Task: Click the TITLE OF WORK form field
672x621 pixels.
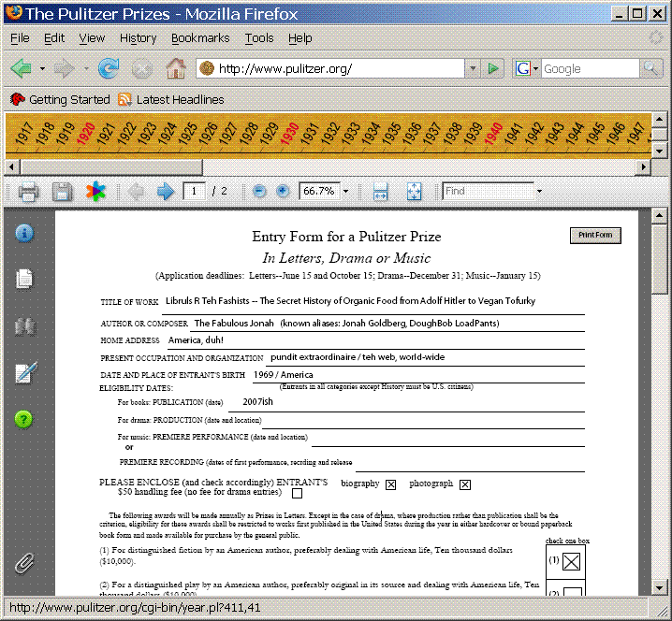Action: [373, 301]
